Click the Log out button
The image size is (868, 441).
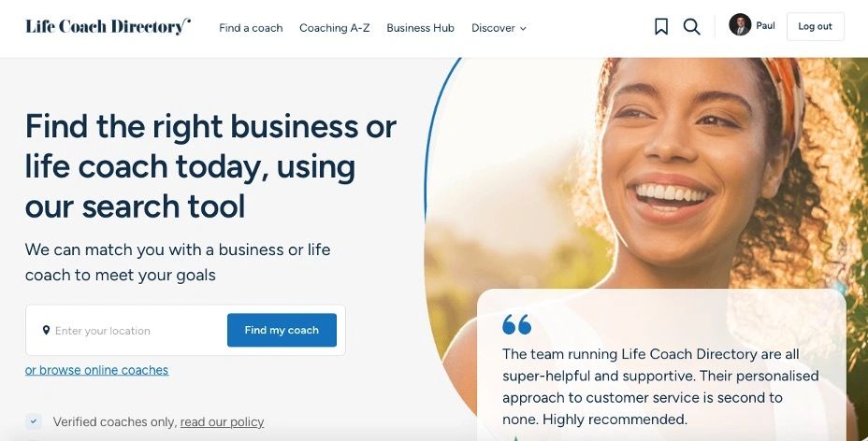pyautogui.click(x=815, y=26)
